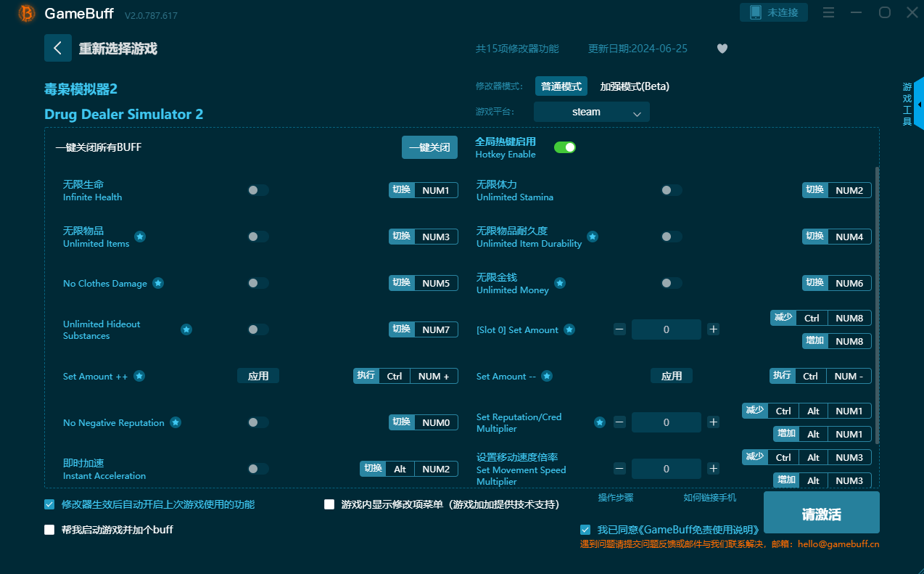924x574 pixels.
Task: Expand the game tools side panel arrow
Action: coord(919,105)
